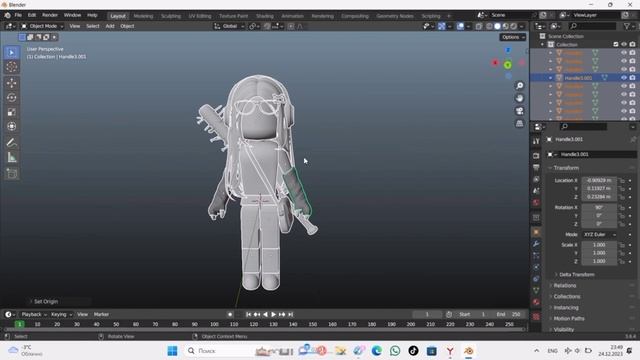The width and height of the screenshot is (640, 360).
Task: Expand the Instancing panel
Action: point(566,308)
